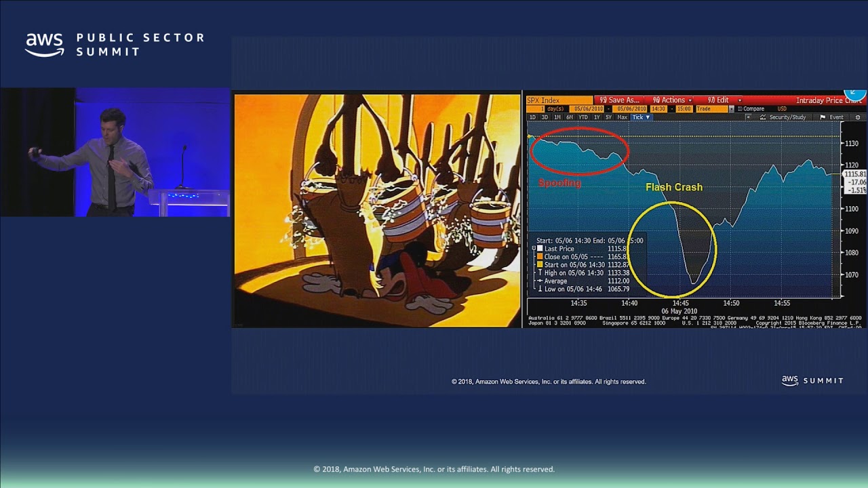Viewport: 868px width, 488px height.
Task: Click the Event button
Action: [831, 117]
